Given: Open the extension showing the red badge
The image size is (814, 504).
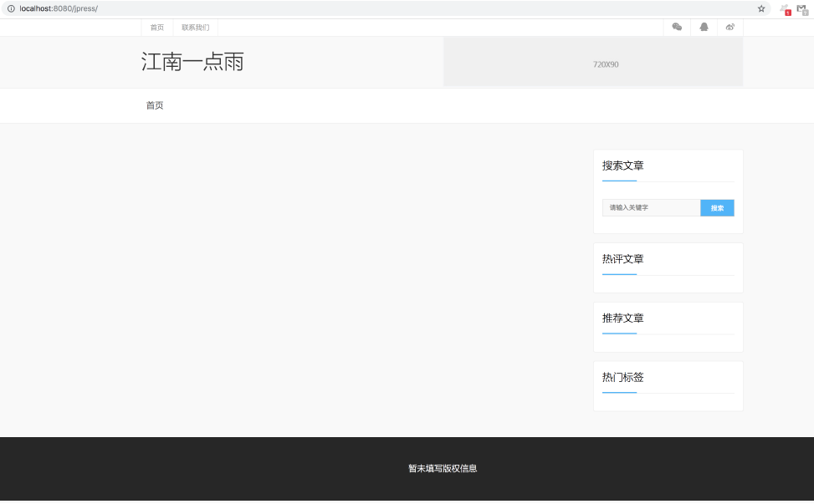Looking at the screenshot, I should [785, 9].
